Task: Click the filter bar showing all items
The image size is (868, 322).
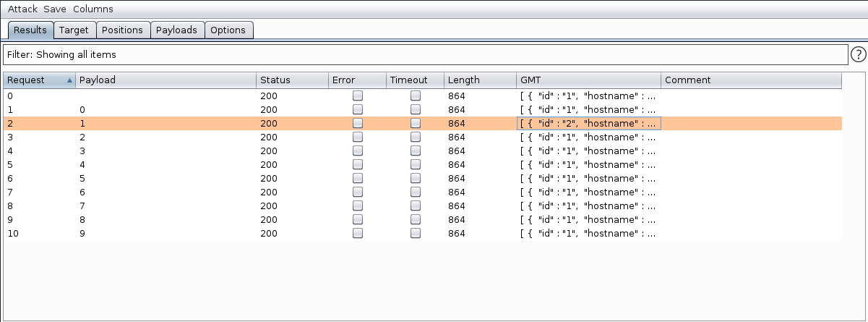Action: point(424,54)
